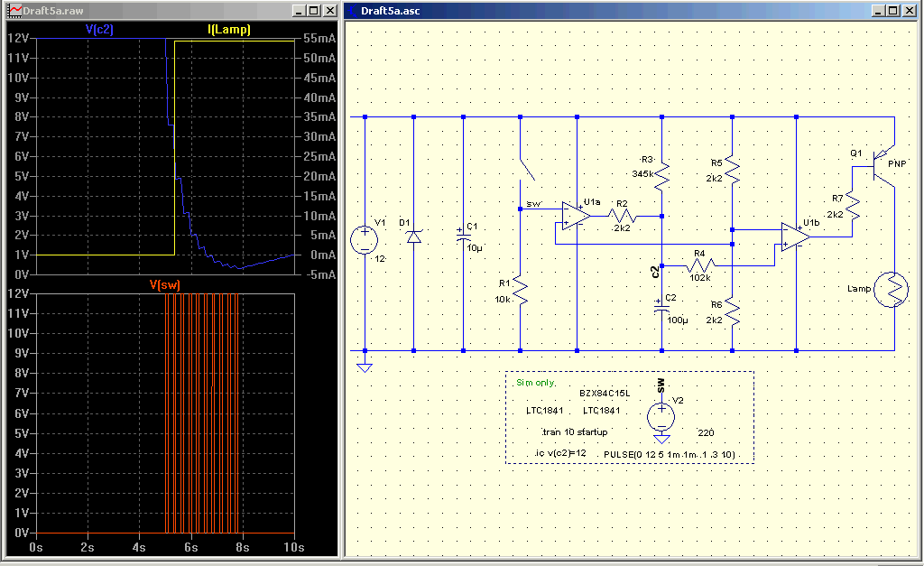Click the 102k value of R4

[x=700, y=278]
